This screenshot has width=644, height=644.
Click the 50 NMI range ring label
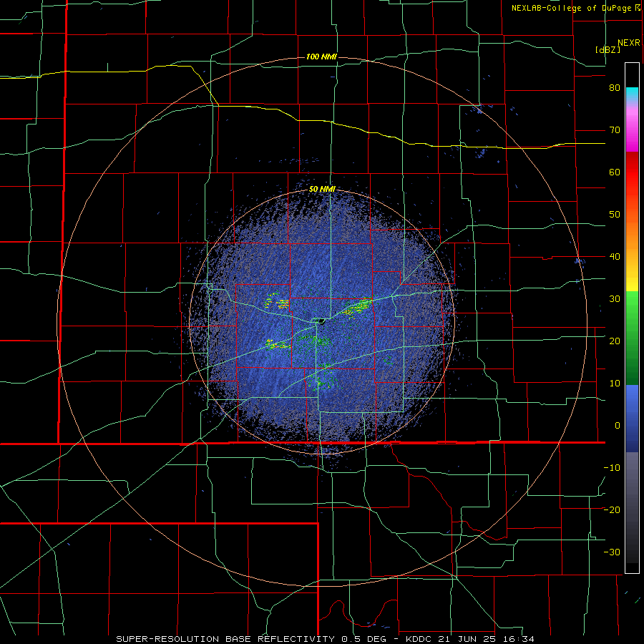pyautogui.click(x=323, y=190)
